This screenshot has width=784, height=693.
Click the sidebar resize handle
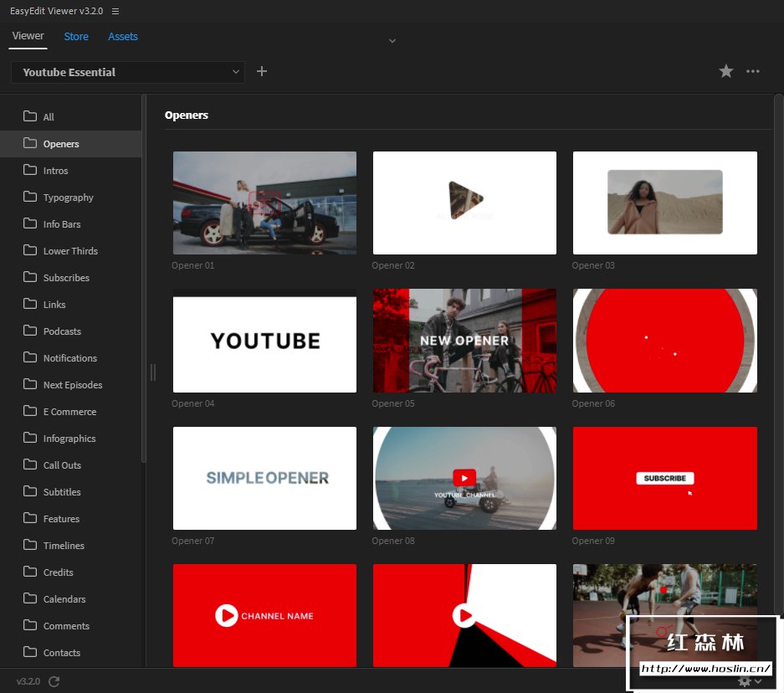152,372
